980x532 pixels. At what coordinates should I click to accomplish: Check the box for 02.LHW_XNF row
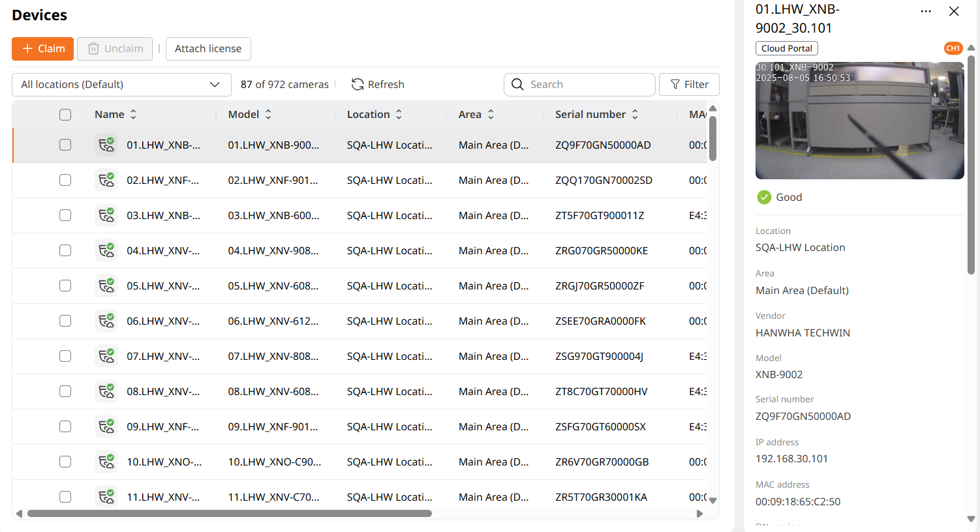click(65, 180)
